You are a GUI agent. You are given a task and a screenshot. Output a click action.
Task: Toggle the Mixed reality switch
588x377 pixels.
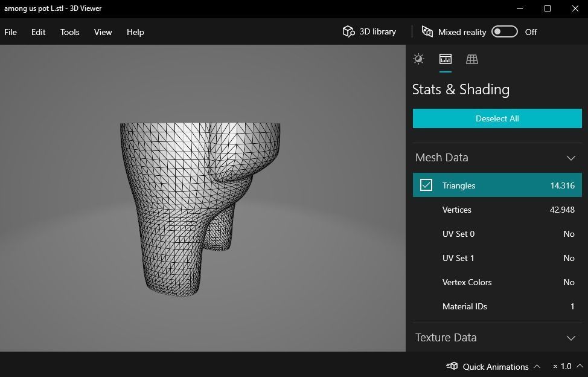coord(505,32)
